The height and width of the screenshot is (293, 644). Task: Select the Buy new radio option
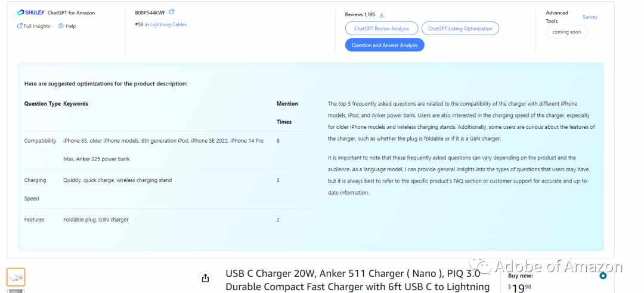tap(602, 276)
